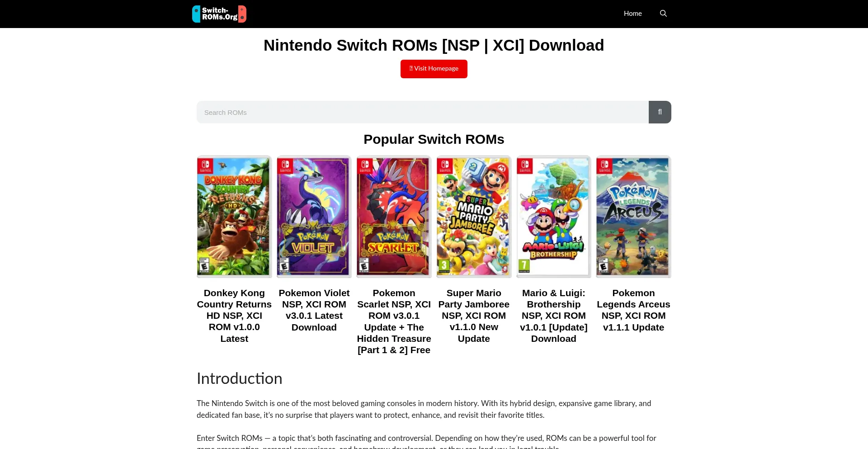Click the Popular Switch ROMs heading
Image resolution: width=868 pixels, height=449 pixels.
point(434,139)
